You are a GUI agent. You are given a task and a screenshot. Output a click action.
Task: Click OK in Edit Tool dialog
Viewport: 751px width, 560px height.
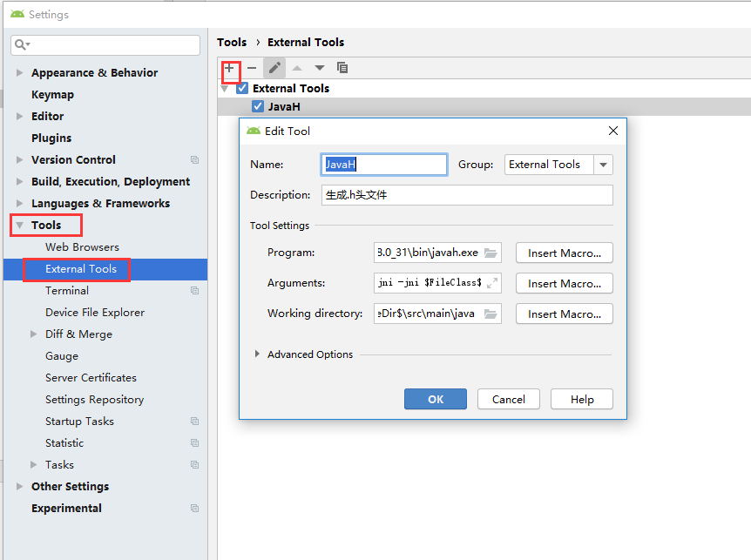click(x=436, y=399)
